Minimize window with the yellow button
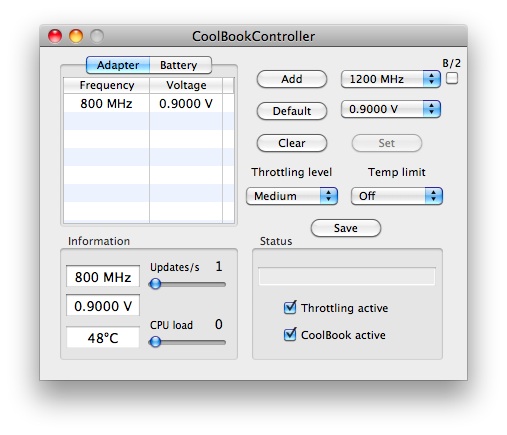Image resolution: width=507 pixels, height=435 pixels. (x=76, y=36)
